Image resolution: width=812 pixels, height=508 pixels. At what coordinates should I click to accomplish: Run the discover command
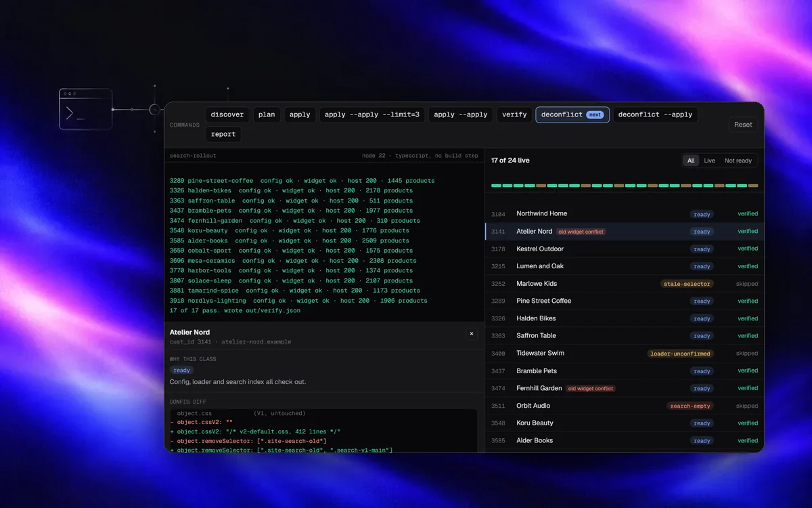pos(227,114)
